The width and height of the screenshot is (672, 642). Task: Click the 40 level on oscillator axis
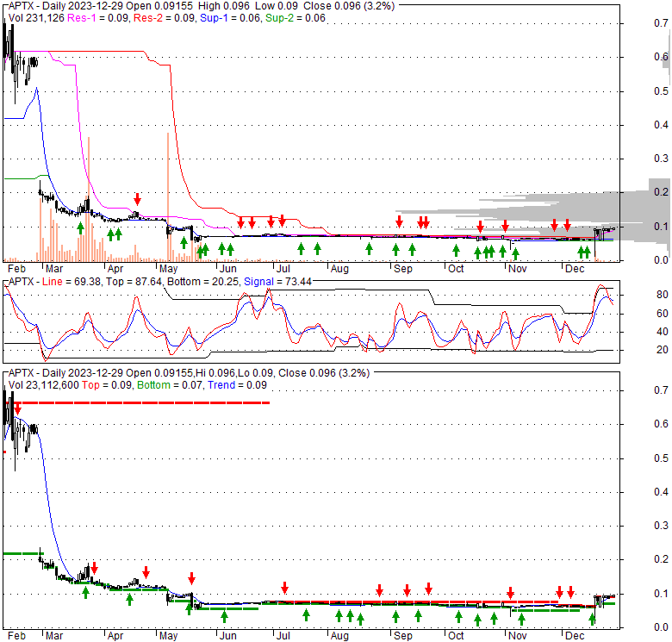663,331
